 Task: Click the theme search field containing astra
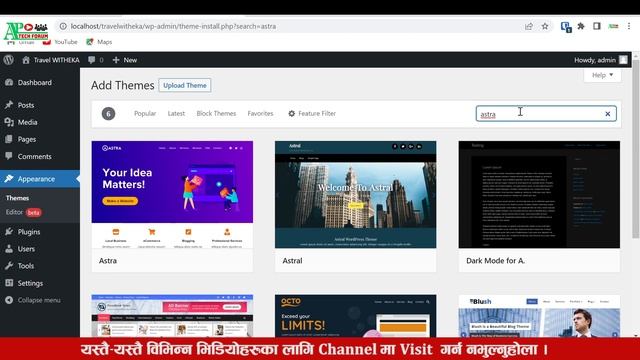pos(546,114)
